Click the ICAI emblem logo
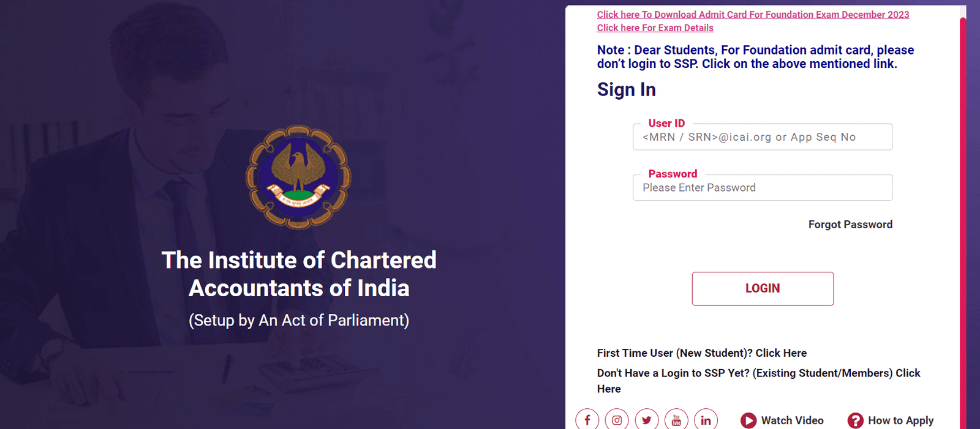The height and width of the screenshot is (429, 980). (299, 177)
